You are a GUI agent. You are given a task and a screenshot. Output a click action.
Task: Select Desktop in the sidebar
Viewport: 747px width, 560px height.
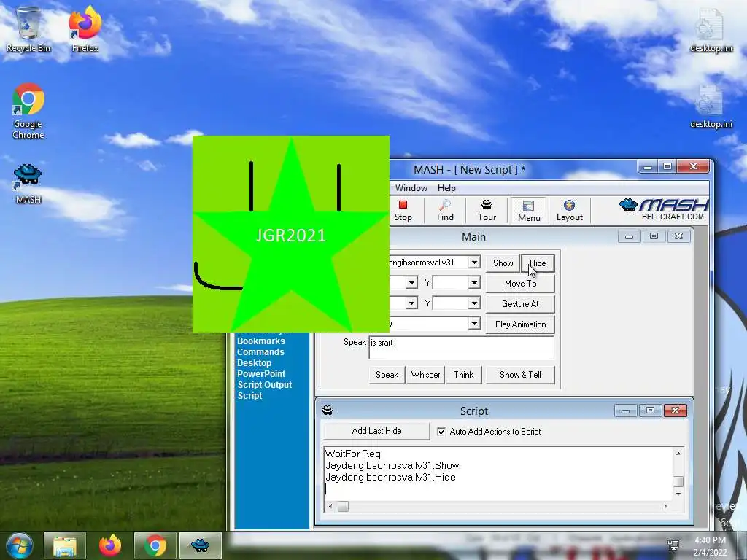(254, 363)
